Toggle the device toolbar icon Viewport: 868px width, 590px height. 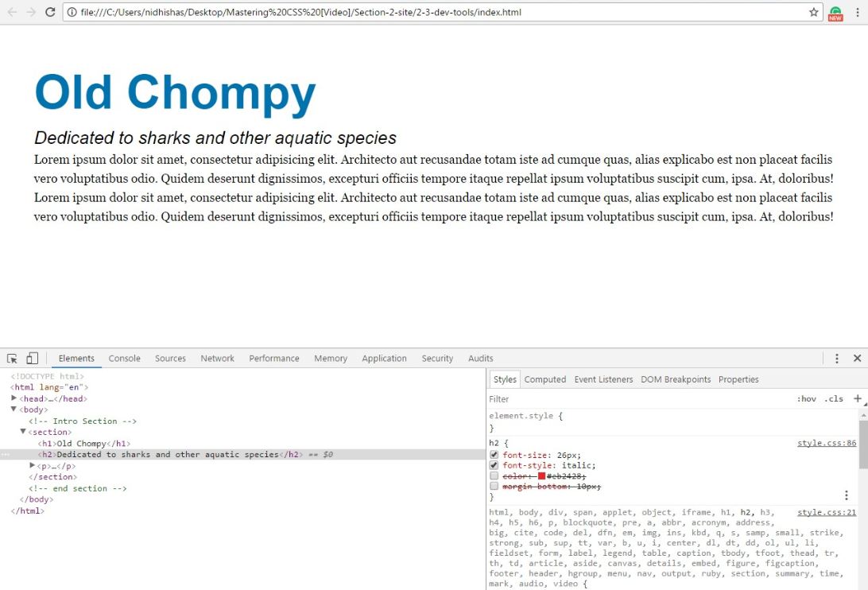(x=32, y=359)
